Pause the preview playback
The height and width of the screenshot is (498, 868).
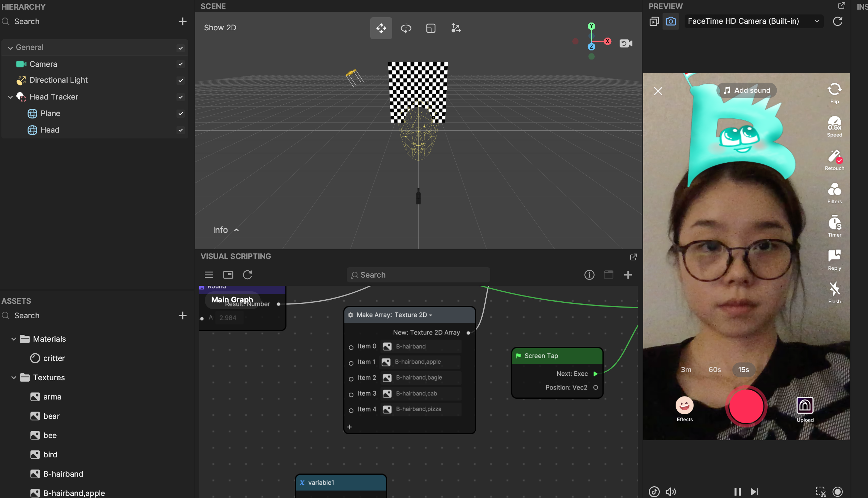pyautogui.click(x=737, y=491)
